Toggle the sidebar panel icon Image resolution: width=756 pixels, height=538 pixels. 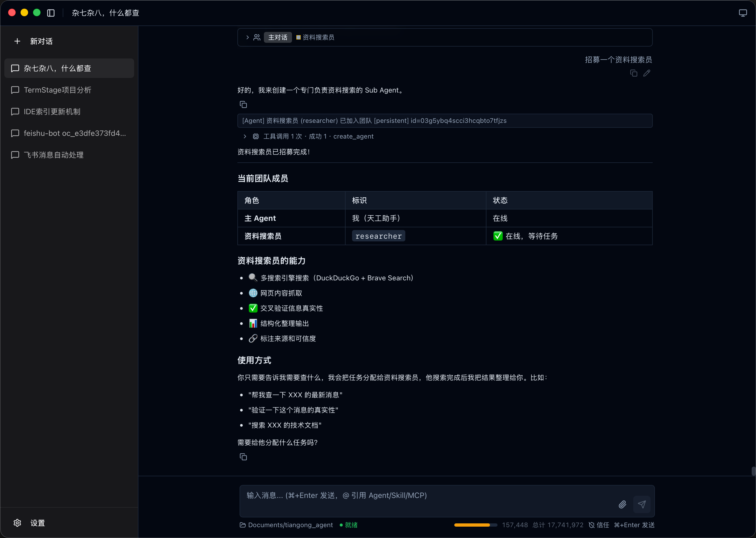click(x=51, y=13)
